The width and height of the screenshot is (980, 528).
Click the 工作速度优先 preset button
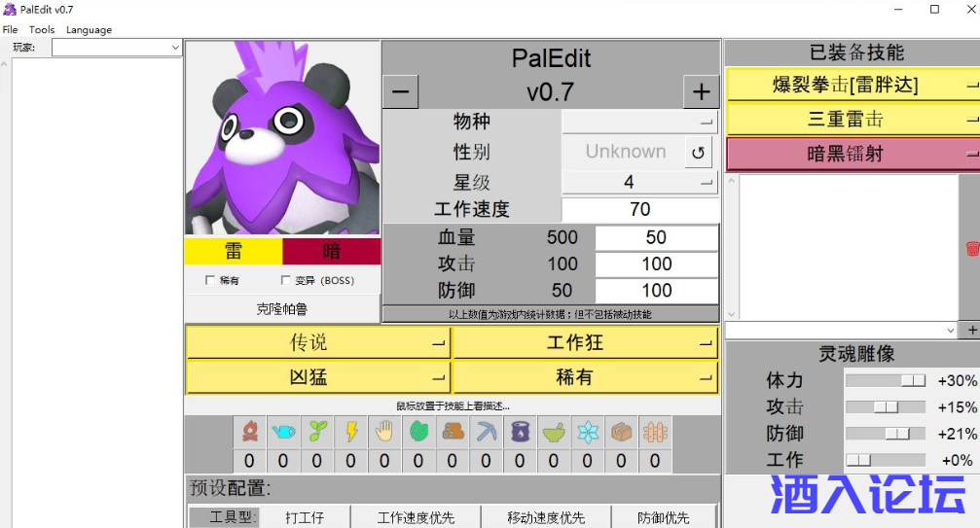pos(416,518)
